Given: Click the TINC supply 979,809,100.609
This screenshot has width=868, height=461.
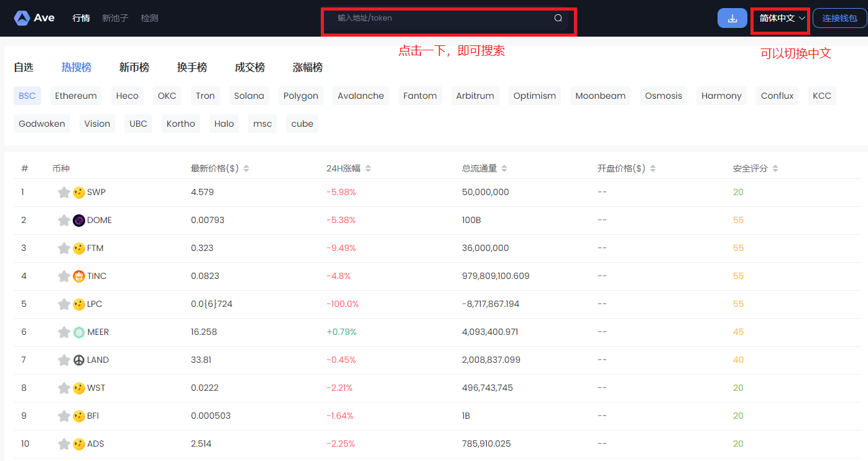Looking at the screenshot, I should coord(496,276).
